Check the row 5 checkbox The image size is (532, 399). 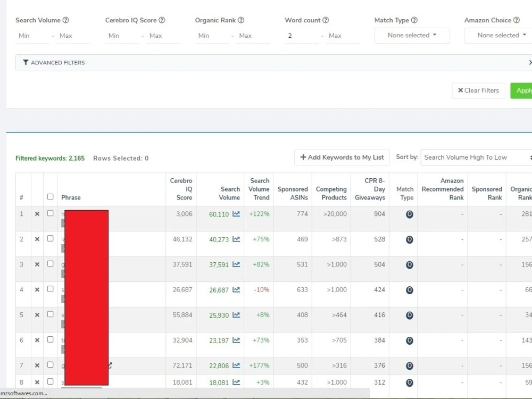pos(50,314)
